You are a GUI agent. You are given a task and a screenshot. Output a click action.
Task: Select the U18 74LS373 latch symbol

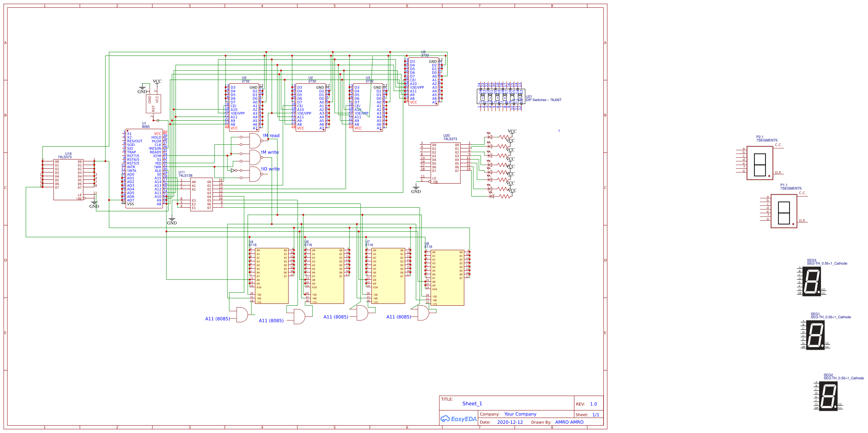(68, 178)
